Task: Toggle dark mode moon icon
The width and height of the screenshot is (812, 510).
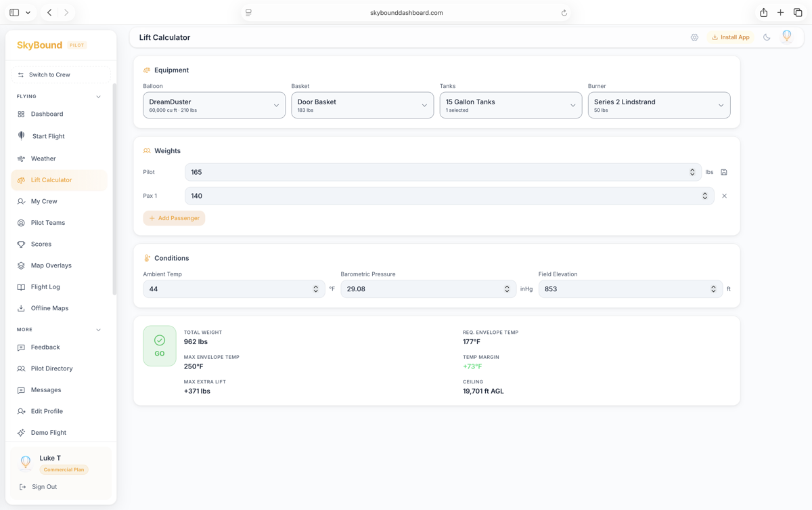Action: click(767, 37)
